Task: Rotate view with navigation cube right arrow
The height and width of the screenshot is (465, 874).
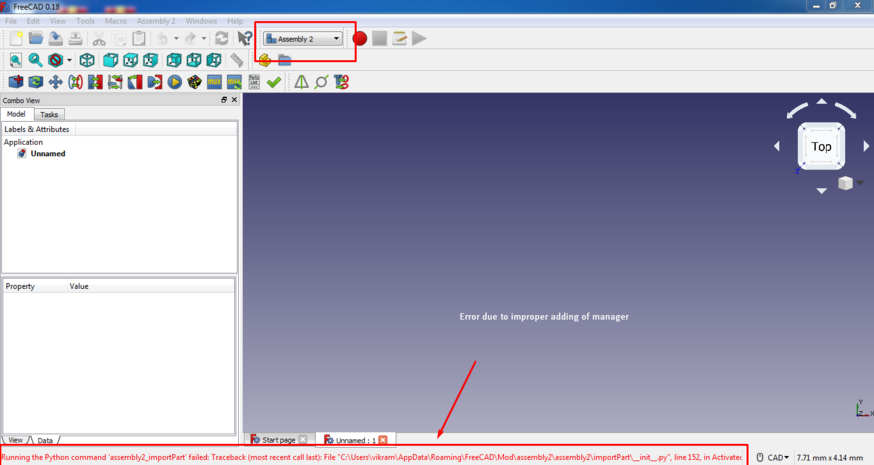Action: click(x=866, y=146)
